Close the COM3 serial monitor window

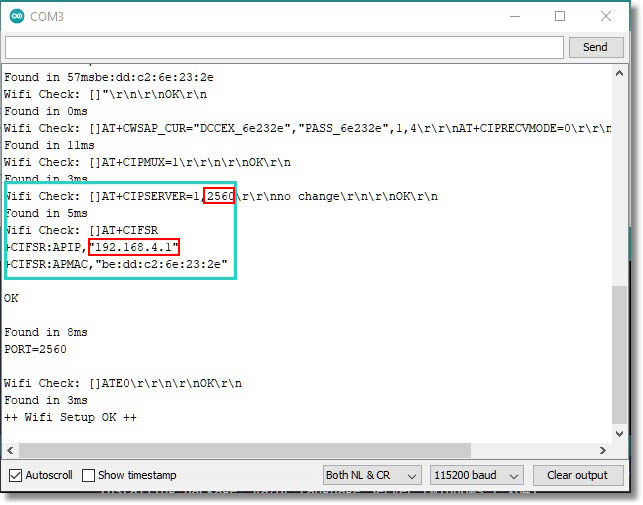click(606, 16)
